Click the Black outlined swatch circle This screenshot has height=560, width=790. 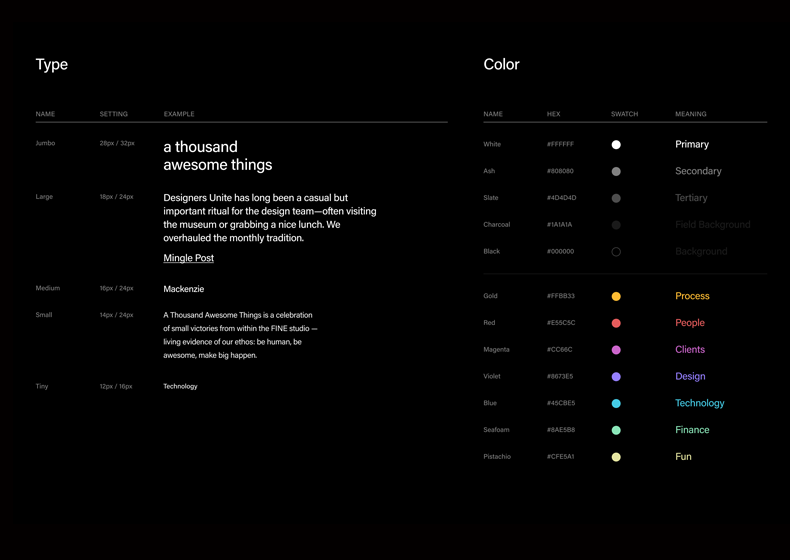(x=616, y=252)
